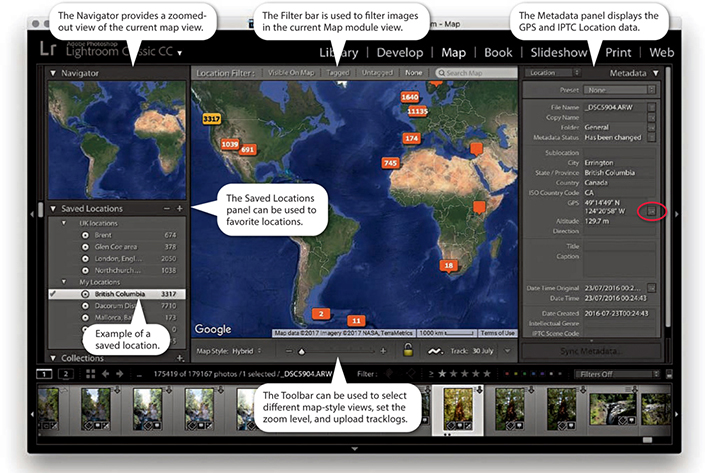Toggle the Visible On Map location filter
The width and height of the screenshot is (705, 473).
[x=291, y=72]
